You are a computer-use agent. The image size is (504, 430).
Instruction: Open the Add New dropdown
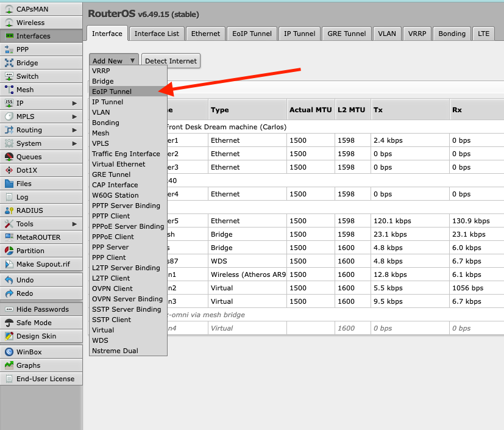114,61
